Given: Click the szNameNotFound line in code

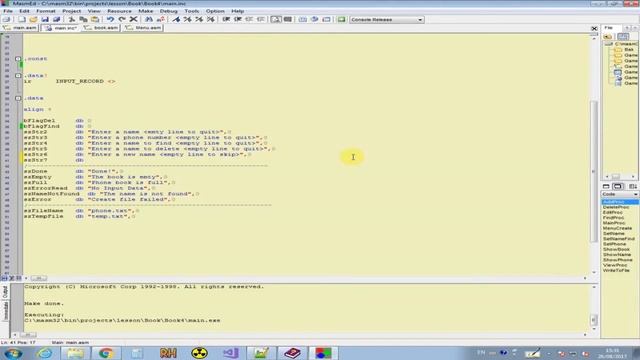Looking at the screenshot, I should tap(111, 194).
